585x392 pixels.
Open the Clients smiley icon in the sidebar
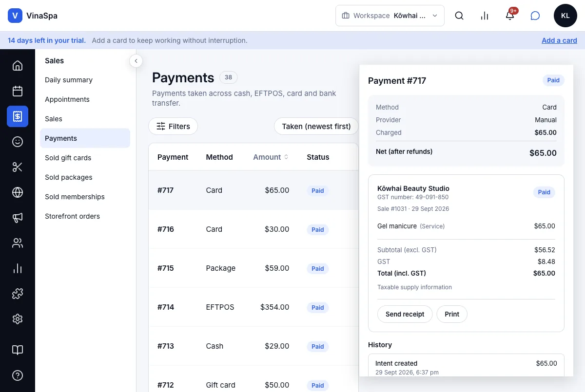(18, 142)
